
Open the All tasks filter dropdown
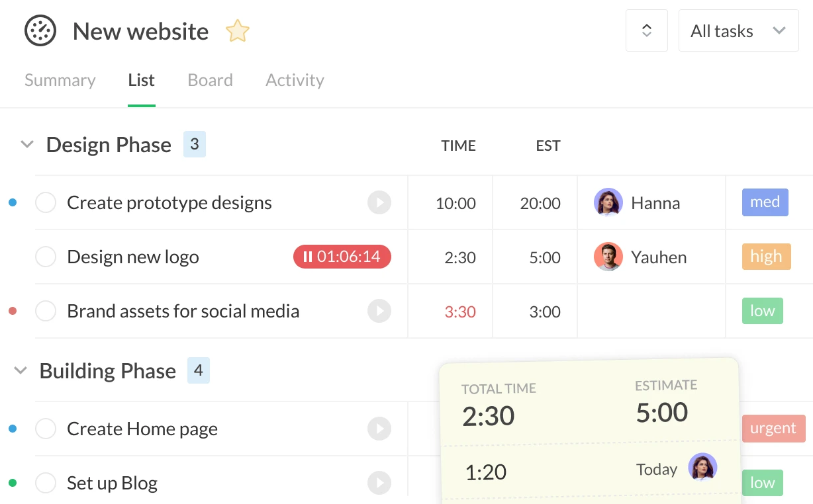point(738,30)
